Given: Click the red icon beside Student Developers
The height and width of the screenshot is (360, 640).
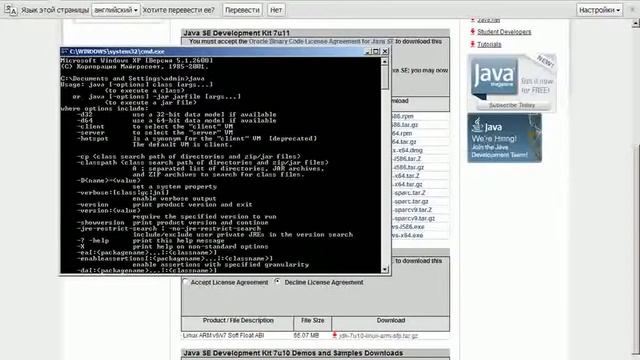Looking at the screenshot, I should 473,32.
